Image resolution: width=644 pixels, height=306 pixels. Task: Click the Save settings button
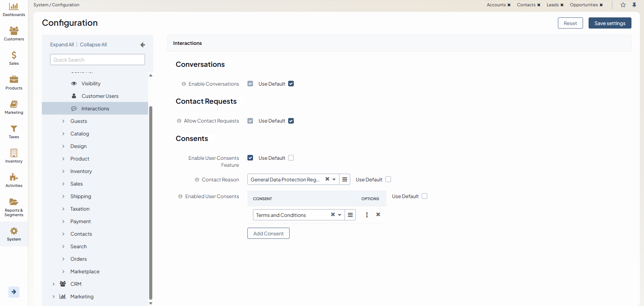coord(609,23)
